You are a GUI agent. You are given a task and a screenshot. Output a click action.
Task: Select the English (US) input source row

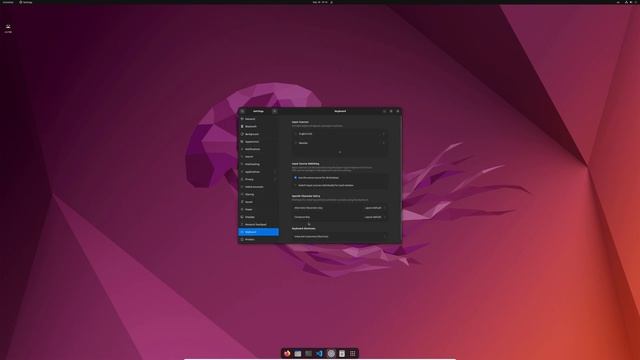point(340,134)
